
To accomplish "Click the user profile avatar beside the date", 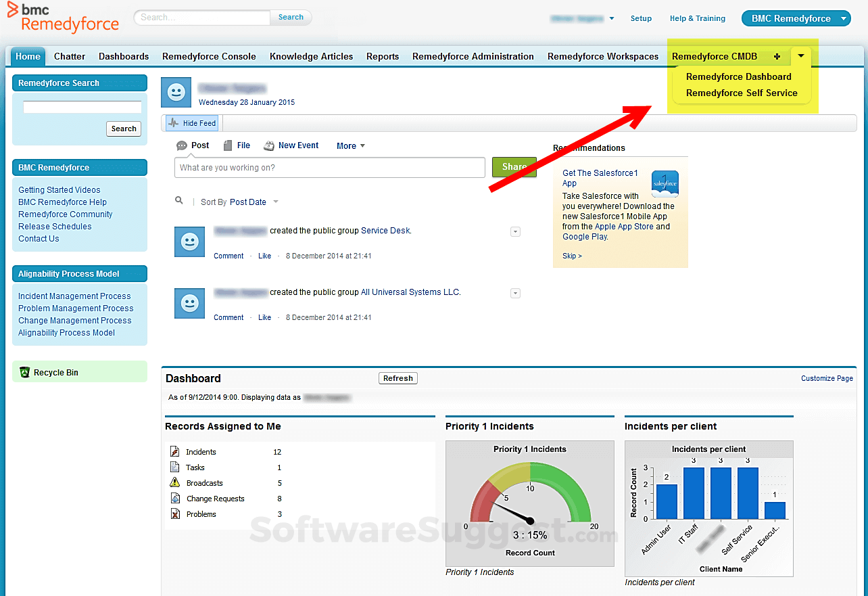I will (x=176, y=92).
